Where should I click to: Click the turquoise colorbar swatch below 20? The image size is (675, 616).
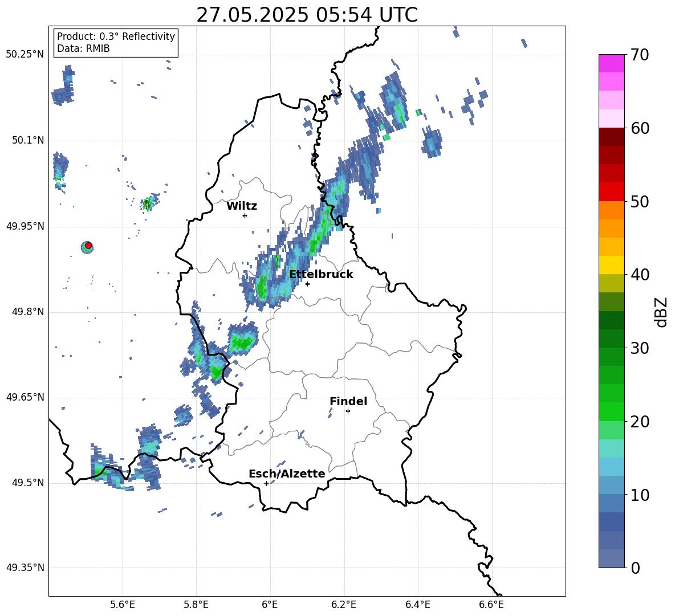(x=611, y=448)
